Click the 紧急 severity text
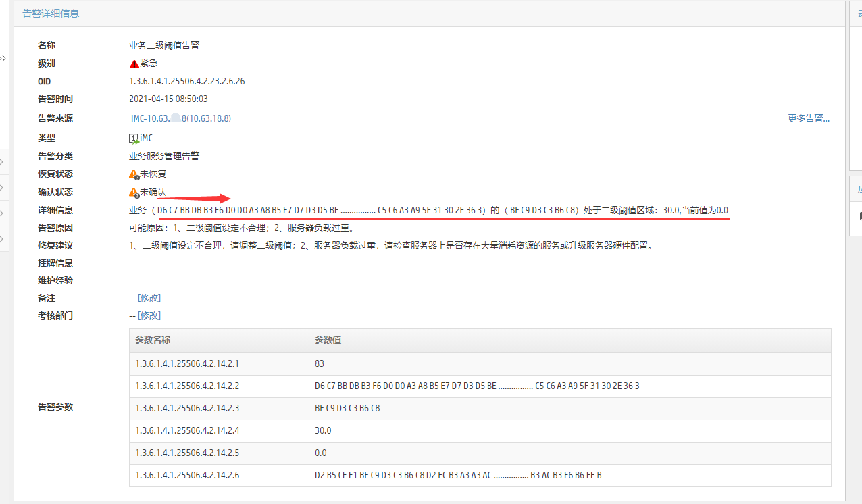The width and height of the screenshot is (862, 504). pyautogui.click(x=149, y=64)
